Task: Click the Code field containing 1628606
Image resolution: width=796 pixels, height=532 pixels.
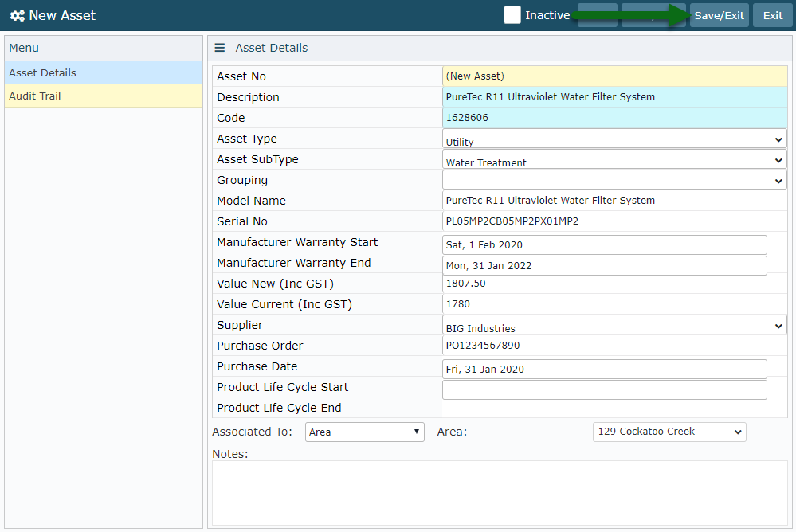Action: 615,118
